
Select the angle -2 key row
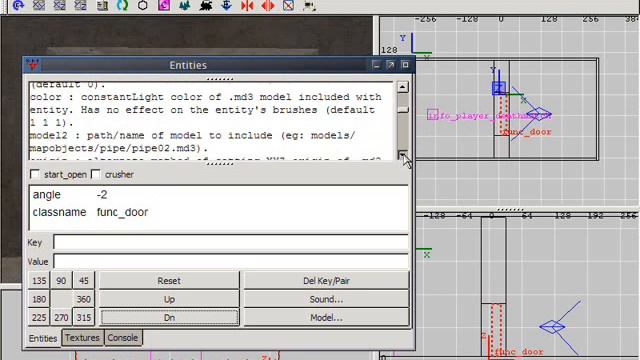click(218, 195)
